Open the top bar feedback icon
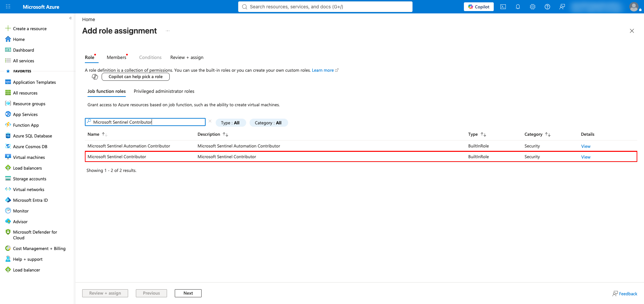 coord(562,7)
